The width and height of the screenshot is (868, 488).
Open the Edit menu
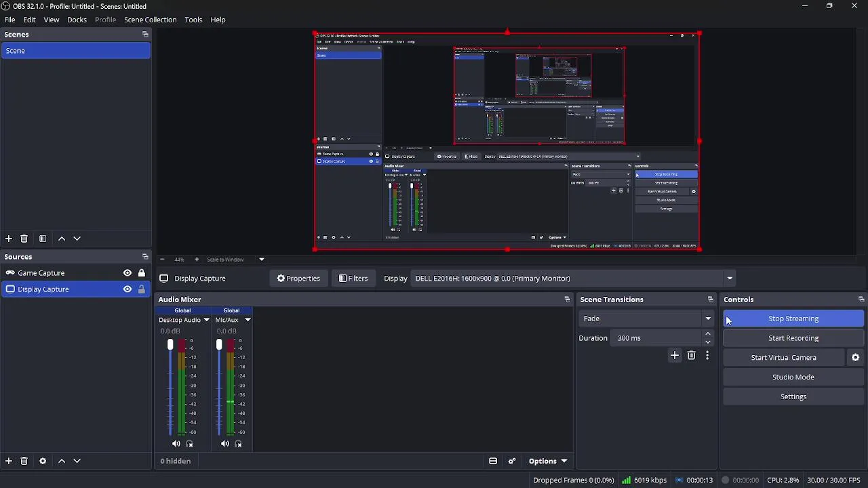pyautogui.click(x=29, y=20)
